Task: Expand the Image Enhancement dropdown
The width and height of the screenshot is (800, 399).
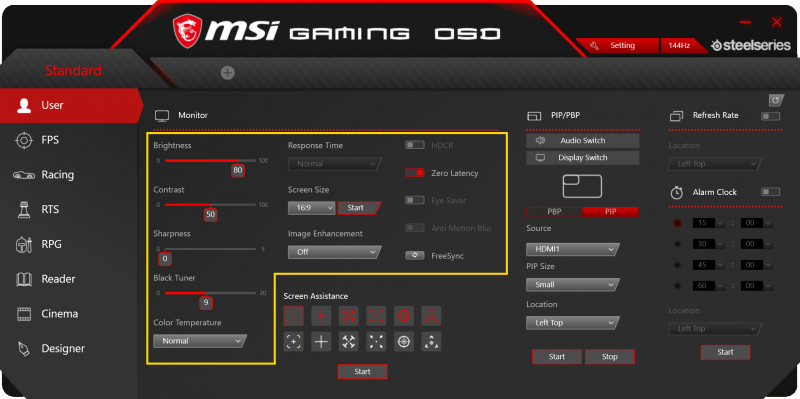Action: pyautogui.click(x=334, y=252)
